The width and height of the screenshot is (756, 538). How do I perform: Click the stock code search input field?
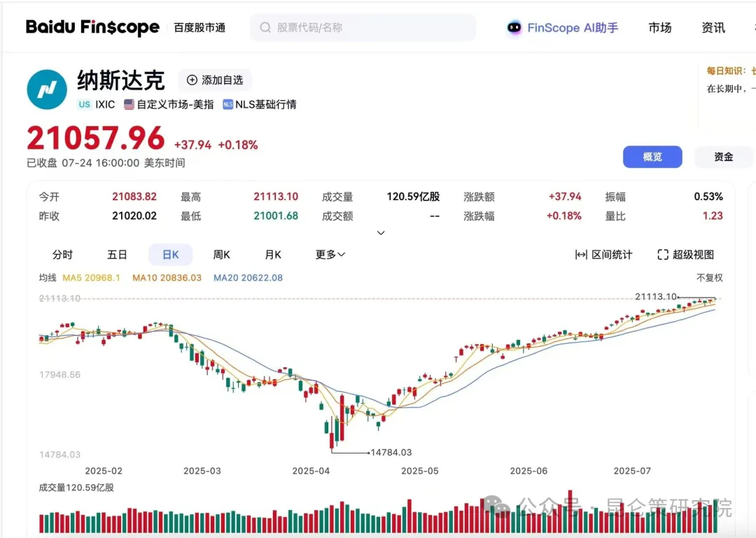pyautogui.click(x=371, y=28)
